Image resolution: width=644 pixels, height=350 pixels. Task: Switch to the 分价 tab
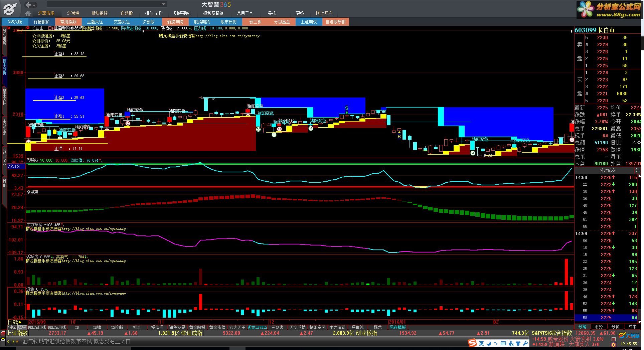(615, 327)
